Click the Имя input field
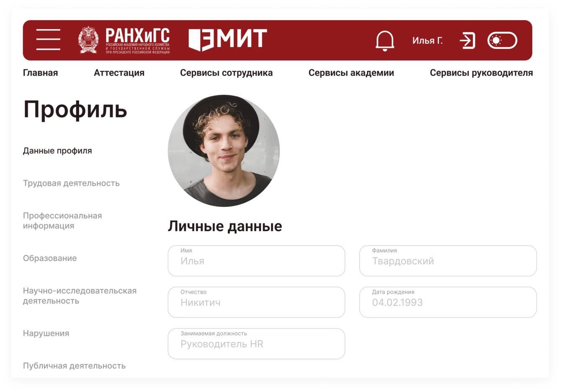The width and height of the screenshot is (561, 392). click(x=256, y=260)
